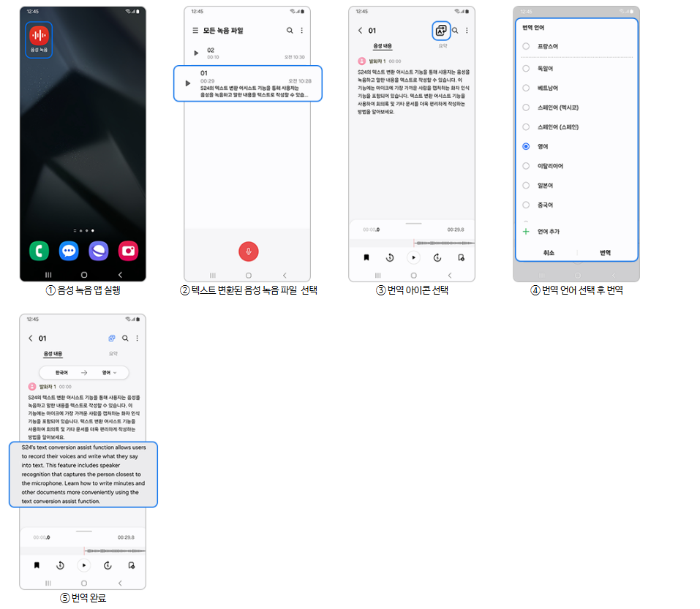Select 독일어 radio button
Screen dimensions: 700x609
click(526, 68)
